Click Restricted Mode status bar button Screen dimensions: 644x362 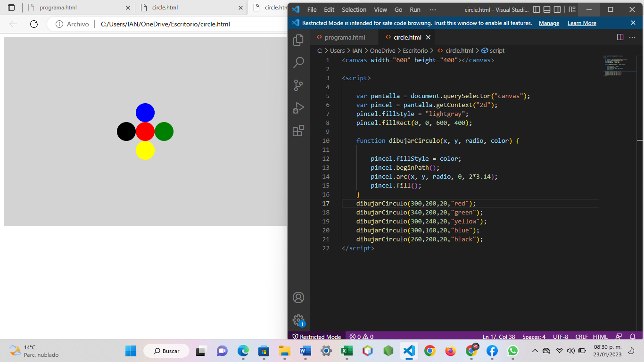(x=317, y=337)
